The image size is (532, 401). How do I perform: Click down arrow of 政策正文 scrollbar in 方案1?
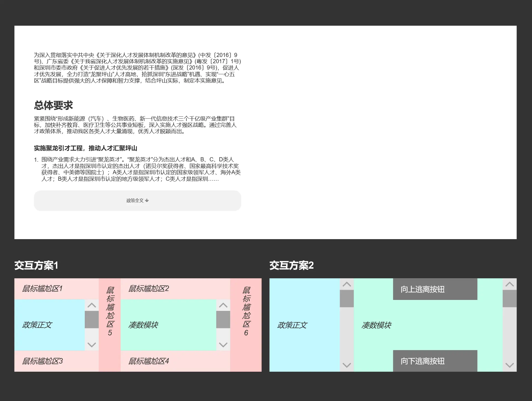[92, 345]
